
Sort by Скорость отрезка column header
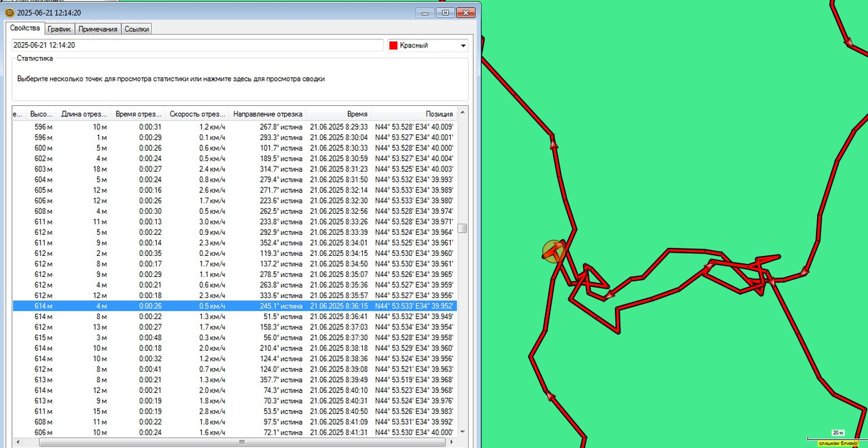point(197,114)
